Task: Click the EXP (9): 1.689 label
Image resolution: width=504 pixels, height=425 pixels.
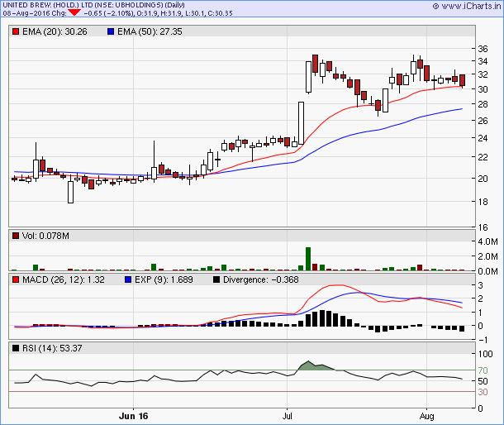Action: pos(164,279)
